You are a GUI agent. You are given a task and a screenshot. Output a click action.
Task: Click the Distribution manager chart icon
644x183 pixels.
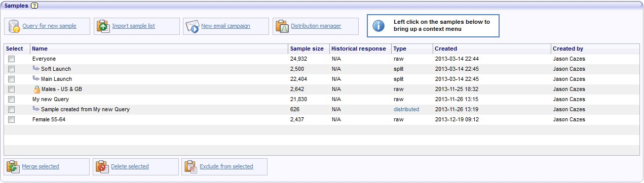click(282, 26)
